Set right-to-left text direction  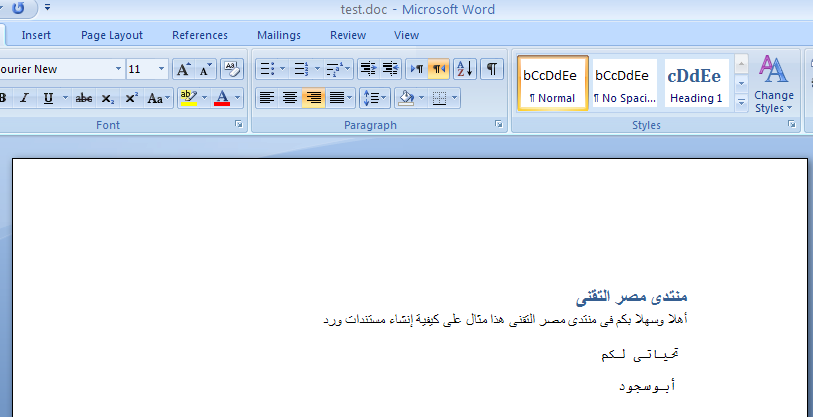[439, 69]
